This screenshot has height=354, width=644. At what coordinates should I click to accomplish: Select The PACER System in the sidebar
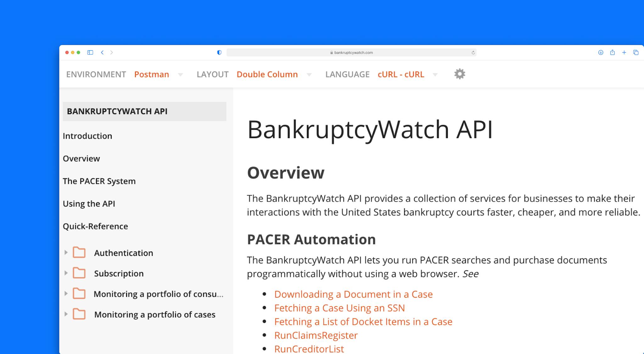(99, 181)
